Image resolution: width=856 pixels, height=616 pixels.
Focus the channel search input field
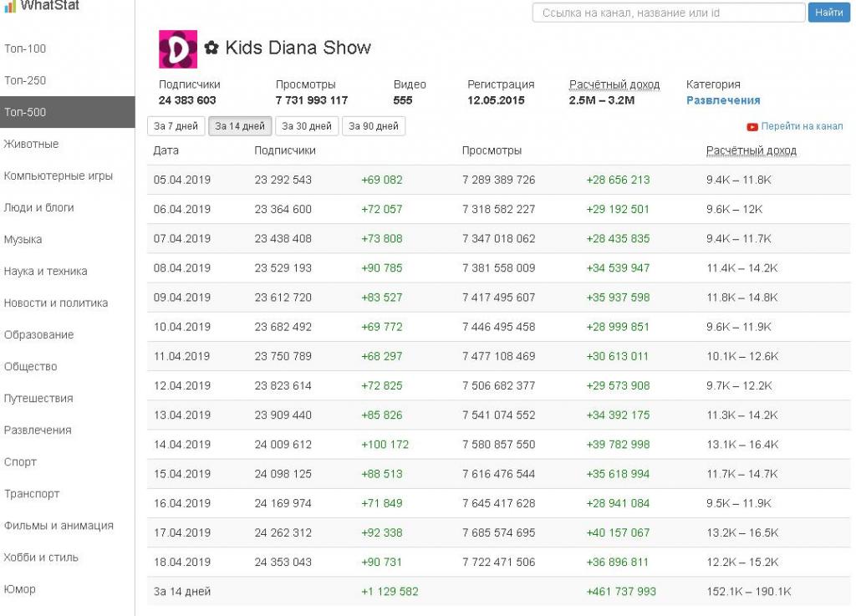tap(669, 13)
